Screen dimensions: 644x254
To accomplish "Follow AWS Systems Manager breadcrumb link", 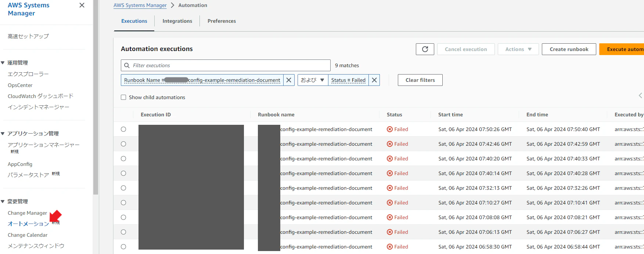I will point(140,5).
